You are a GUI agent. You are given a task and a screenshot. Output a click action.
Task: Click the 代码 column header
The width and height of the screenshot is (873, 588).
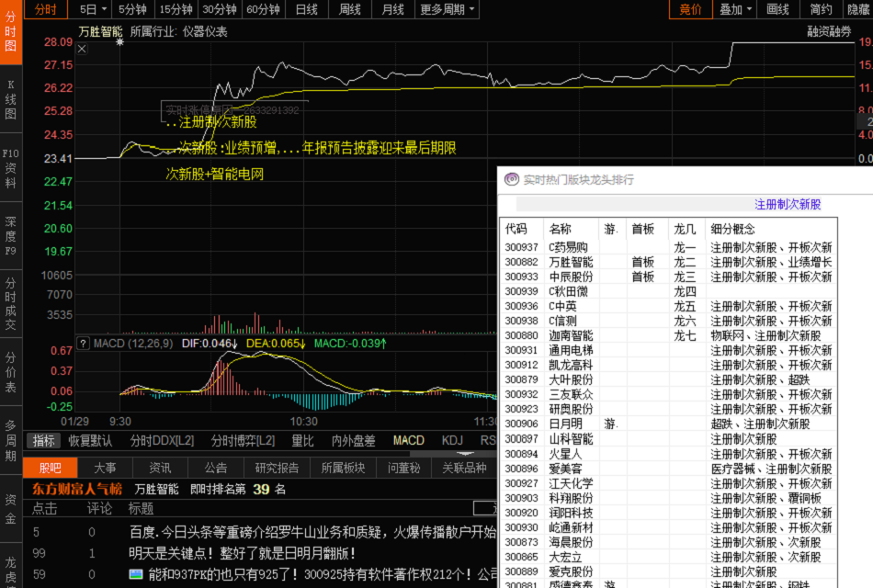pyautogui.click(x=516, y=229)
